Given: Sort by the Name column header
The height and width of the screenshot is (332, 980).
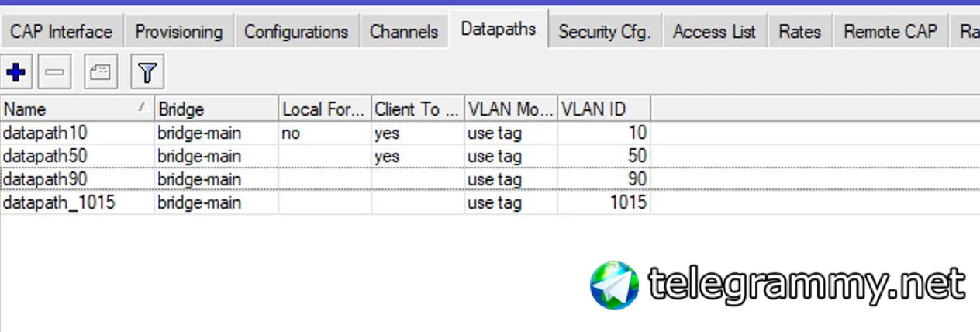Looking at the screenshot, I should coord(78,109).
